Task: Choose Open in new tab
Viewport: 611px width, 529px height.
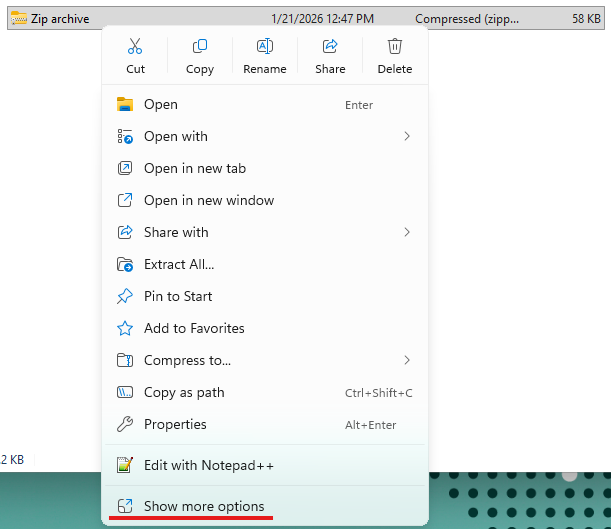Action: coord(194,168)
